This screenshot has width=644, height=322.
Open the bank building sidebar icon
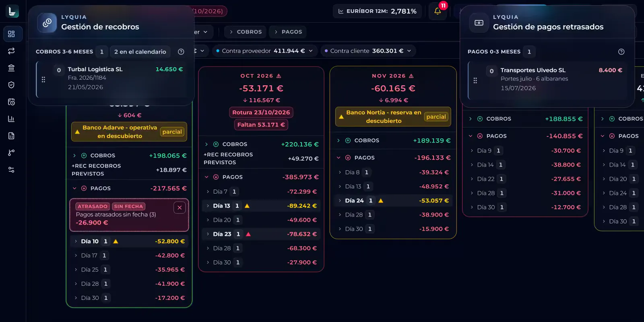point(11,68)
